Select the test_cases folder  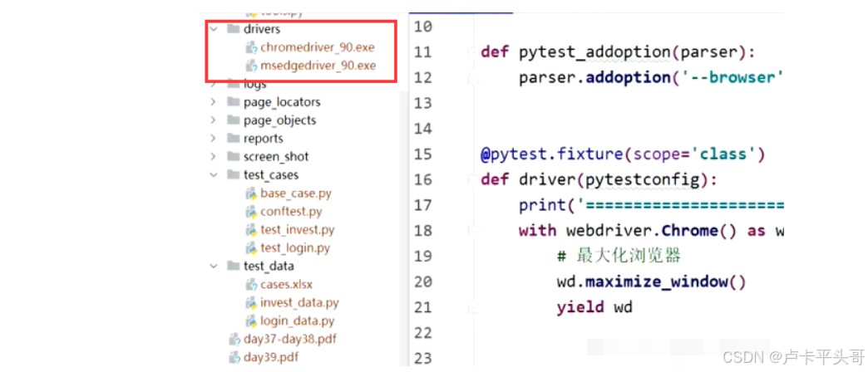click(271, 175)
